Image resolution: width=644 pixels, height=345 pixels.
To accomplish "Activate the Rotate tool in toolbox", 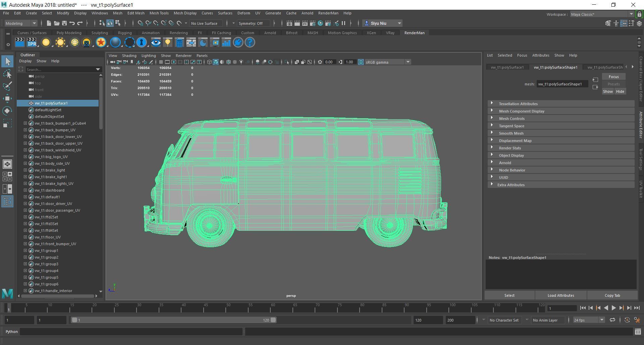I will (7, 111).
